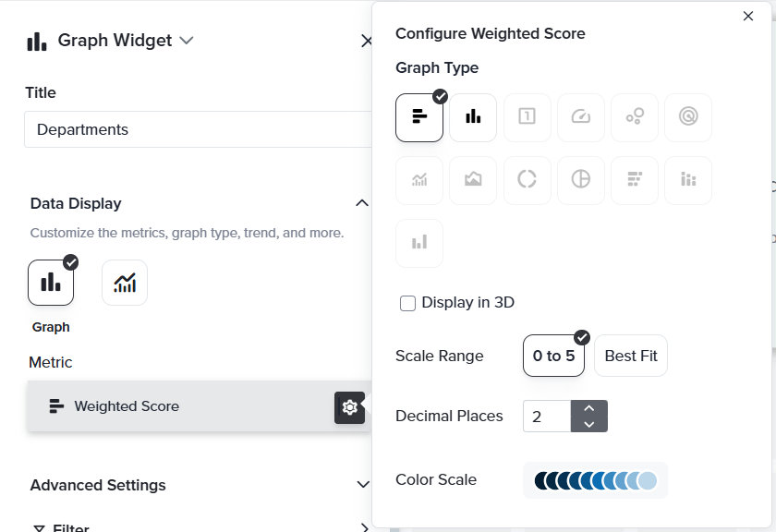Choose the pie chart graph type

point(580,179)
